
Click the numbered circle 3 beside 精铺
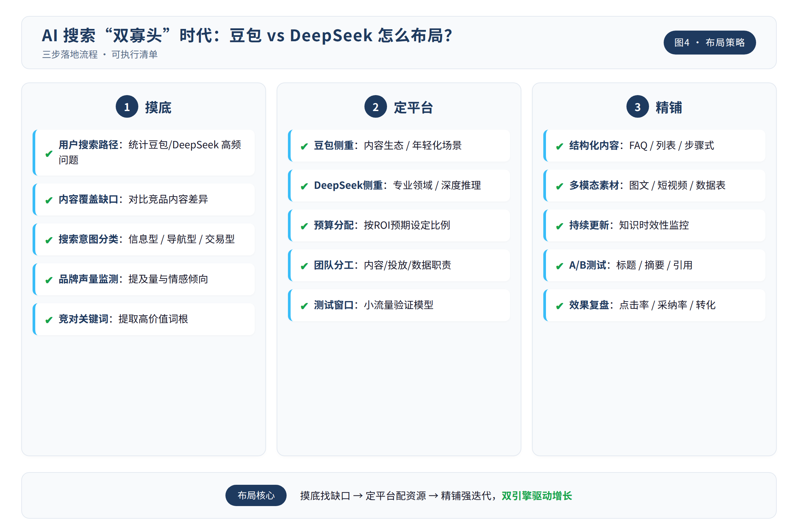(637, 106)
